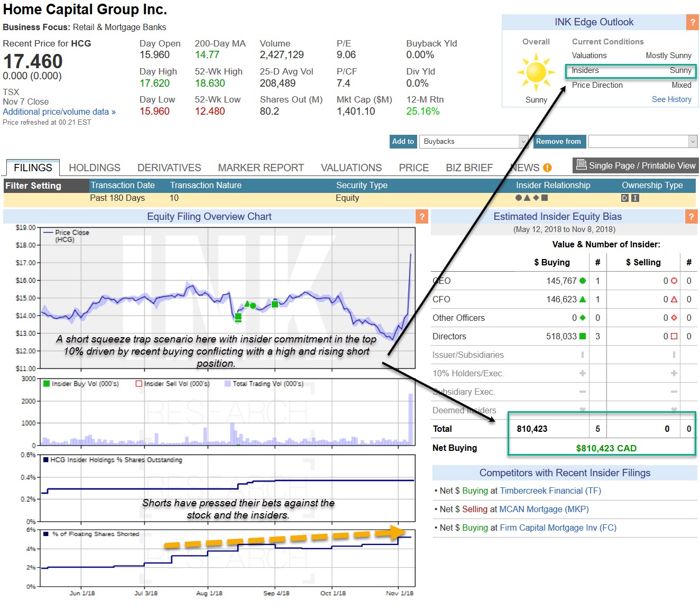
Task: Open the Price tab
Action: click(x=414, y=168)
